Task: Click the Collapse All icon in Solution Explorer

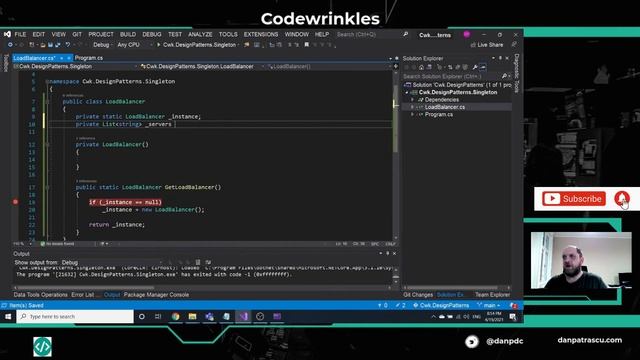Action: tap(457, 67)
